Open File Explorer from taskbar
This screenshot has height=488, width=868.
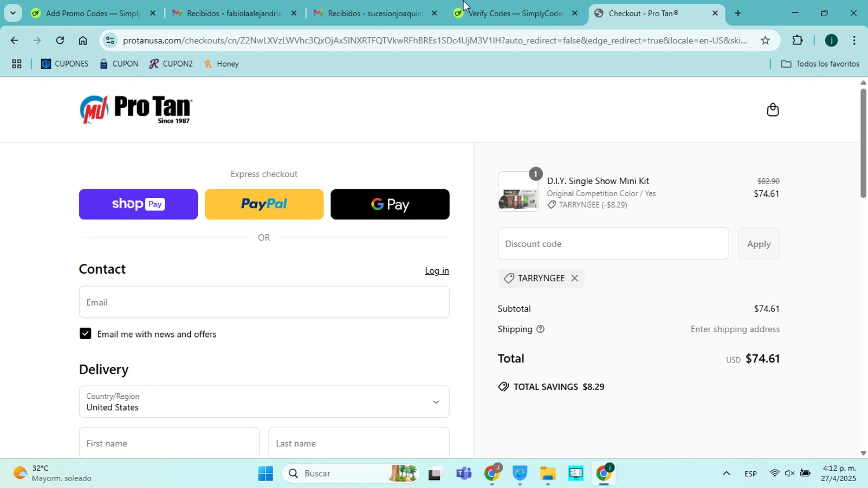[x=548, y=474]
